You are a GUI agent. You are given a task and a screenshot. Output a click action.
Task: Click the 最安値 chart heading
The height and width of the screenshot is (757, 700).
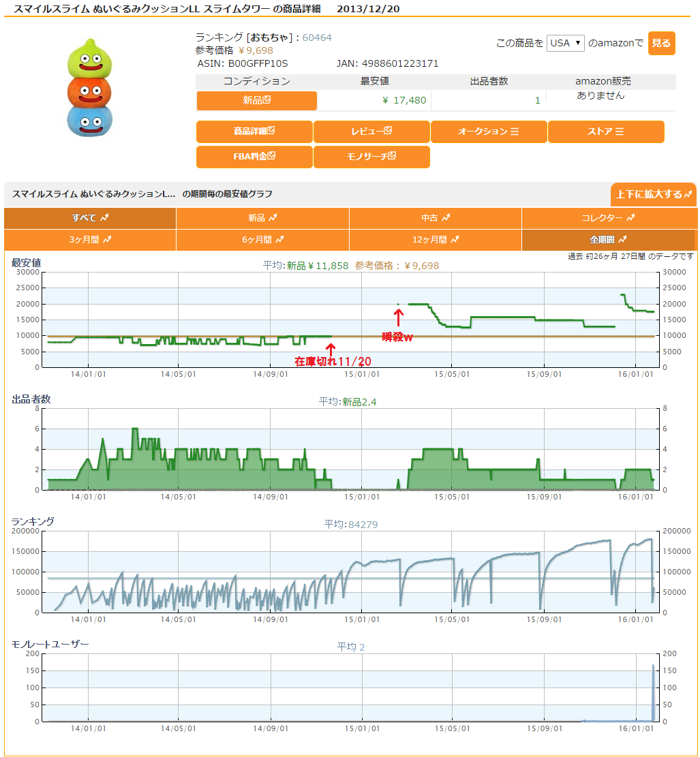pos(27,263)
